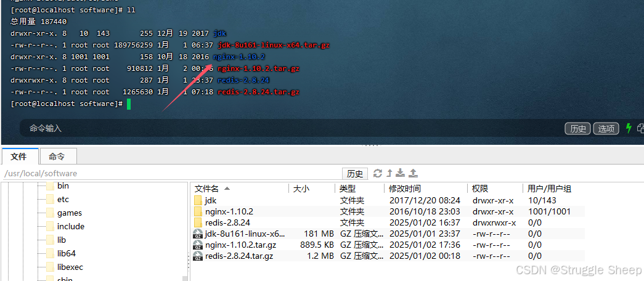Click redis-2.8.24.tar.gz in the terminal output
The image size is (644, 281).
point(258,92)
